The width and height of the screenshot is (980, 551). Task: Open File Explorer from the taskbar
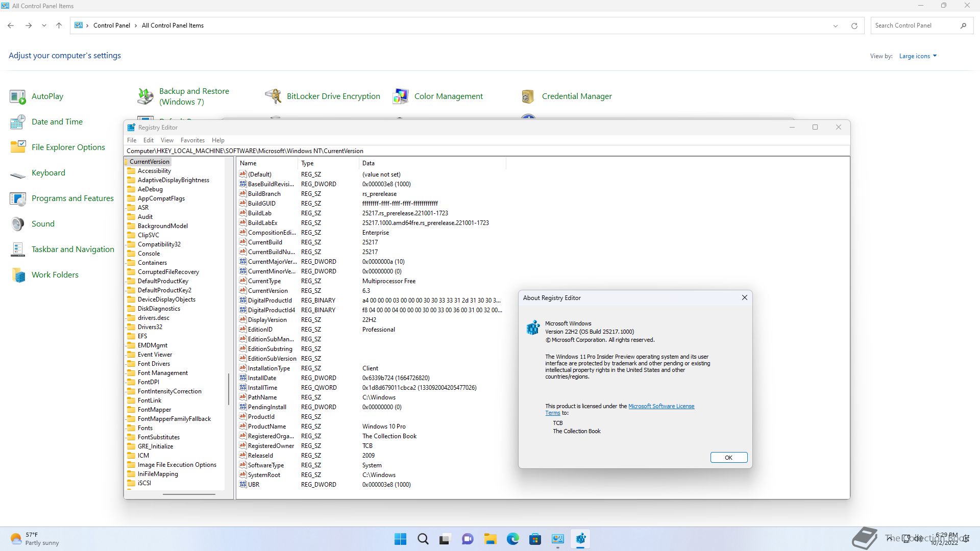[x=490, y=539]
